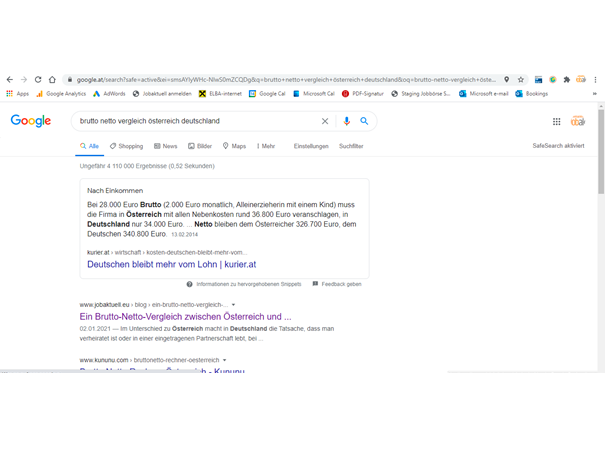Show more bookmarks via the overflow chevron
Image resolution: width=605 pixels, height=454 pixels.
(595, 94)
